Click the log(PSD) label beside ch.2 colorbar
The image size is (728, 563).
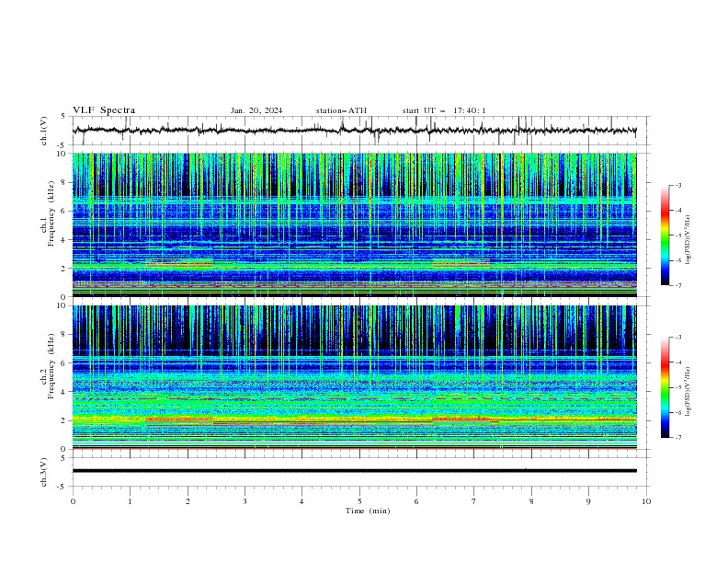688,391
